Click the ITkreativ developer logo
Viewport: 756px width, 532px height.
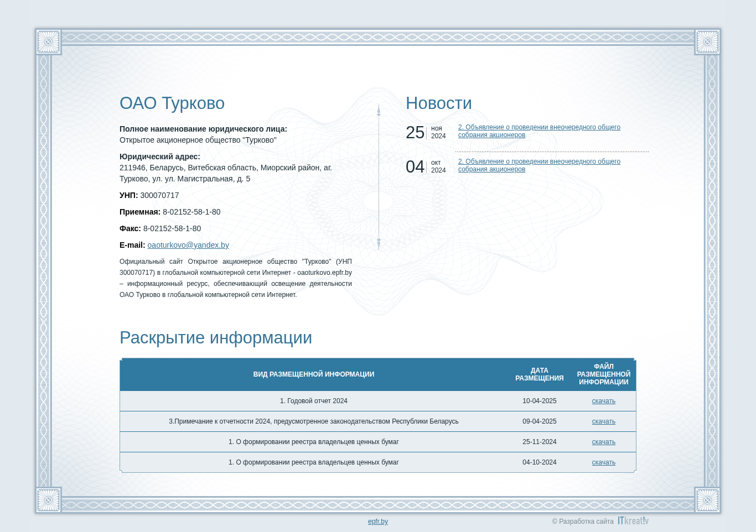(633, 521)
